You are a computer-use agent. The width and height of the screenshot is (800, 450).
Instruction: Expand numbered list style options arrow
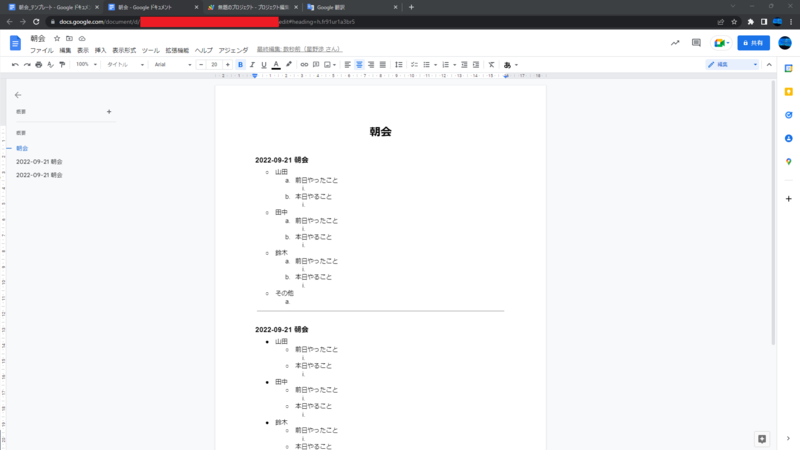point(455,65)
